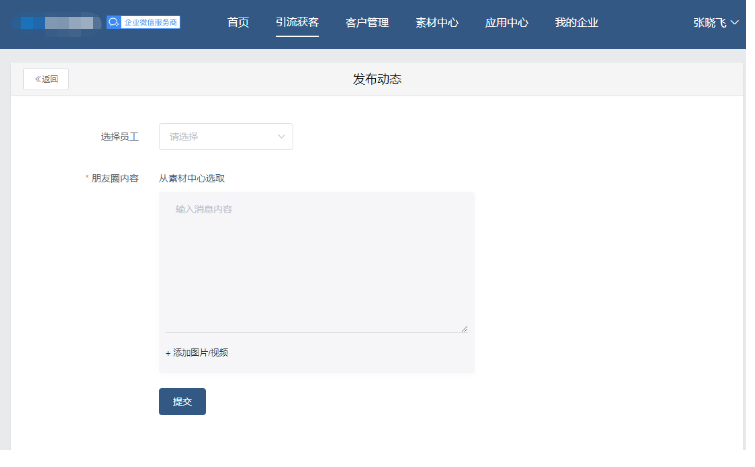Open the 引流获客 navigation tab
This screenshot has width=755, height=467.
click(x=297, y=22)
